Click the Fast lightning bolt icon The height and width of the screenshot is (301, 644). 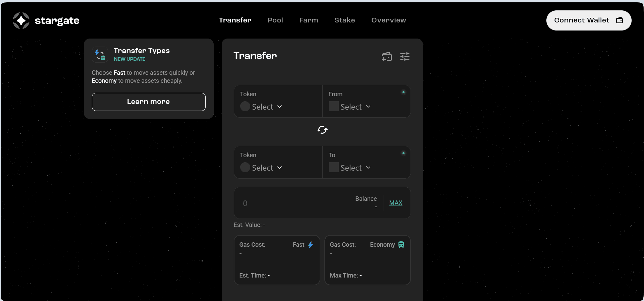[x=311, y=245]
